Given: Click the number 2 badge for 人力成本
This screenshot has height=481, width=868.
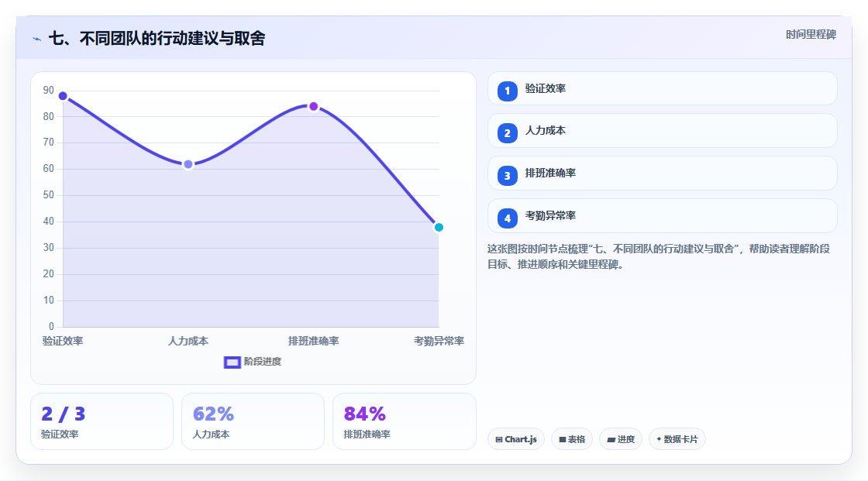Looking at the screenshot, I should coord(507,133).
